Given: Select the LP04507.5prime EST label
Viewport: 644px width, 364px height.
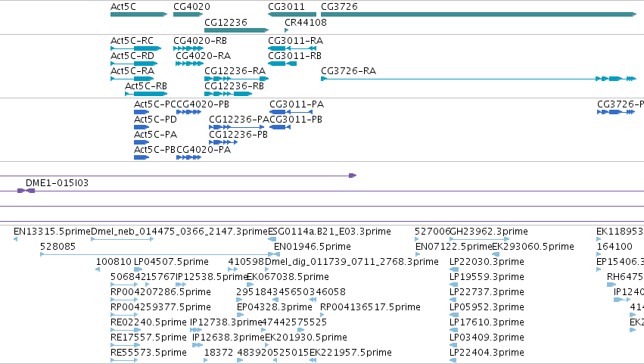Looking at the screenshot, I should click(x=171, y=262).
